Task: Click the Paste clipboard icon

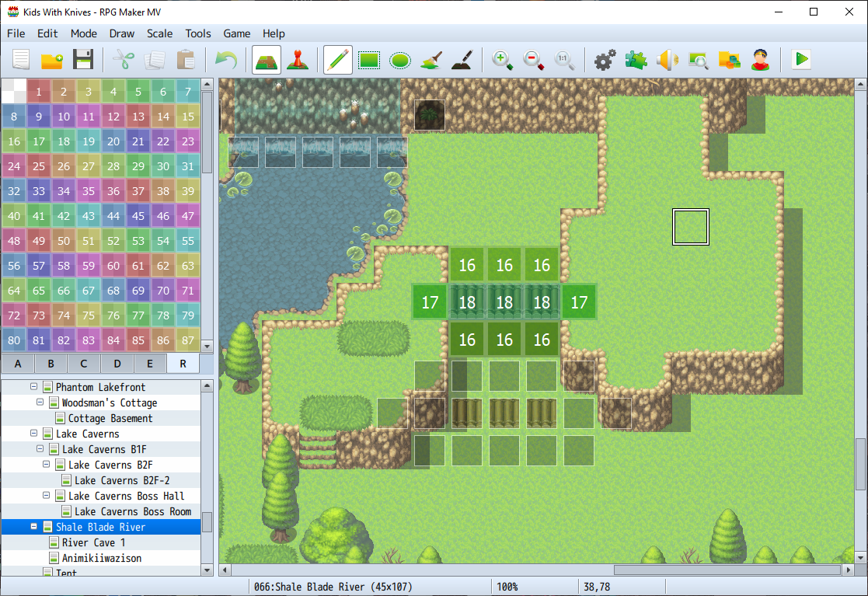Action: click(x=186, y=60)
